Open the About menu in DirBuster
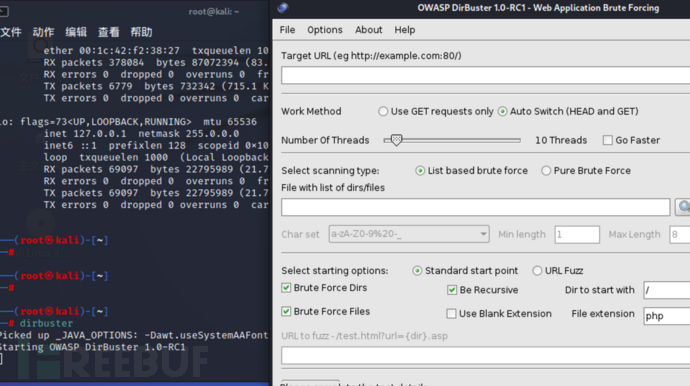The image size is (690, 386). coord(368,30)
